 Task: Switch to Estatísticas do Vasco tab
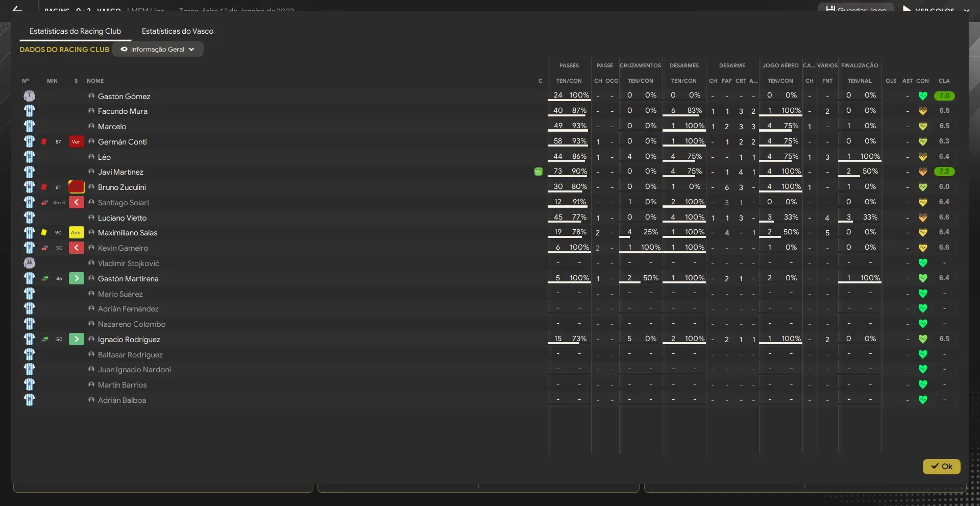click(x=177, y=31)
